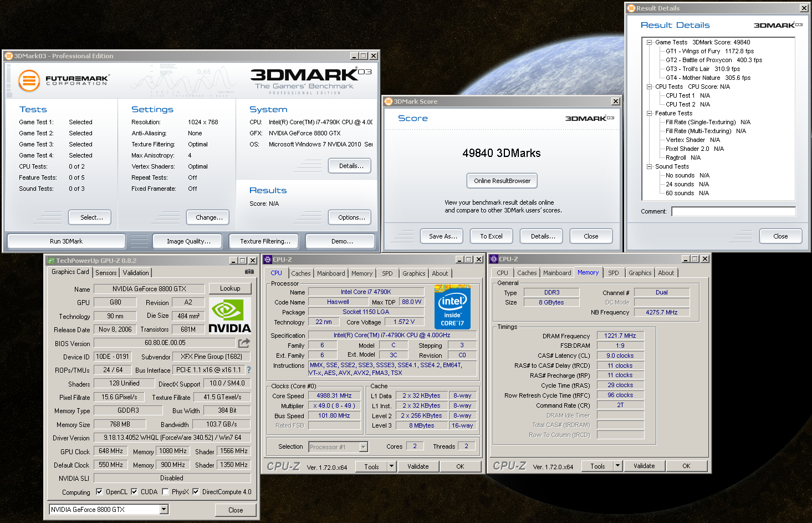The image size is (812, 523).
Task: Click Close button in Result Details window
Action: pos(780,236)
